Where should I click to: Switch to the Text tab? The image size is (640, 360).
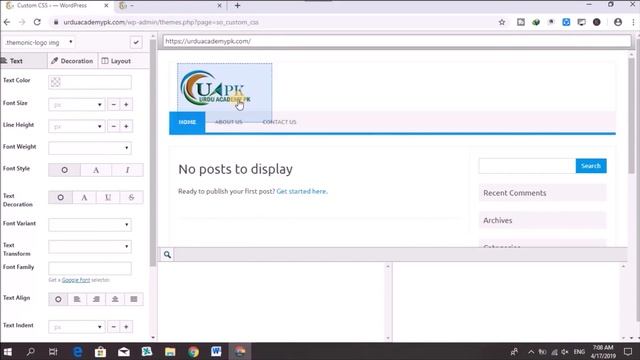24,61
